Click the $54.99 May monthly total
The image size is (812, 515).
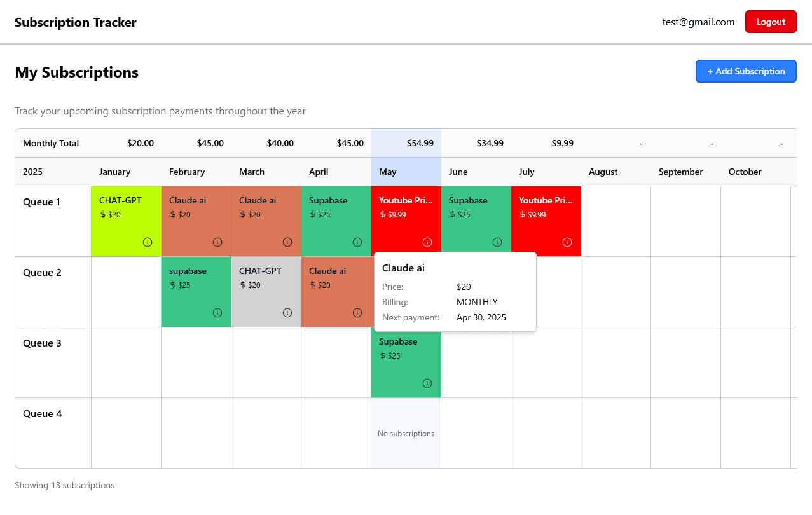[420, 143]
